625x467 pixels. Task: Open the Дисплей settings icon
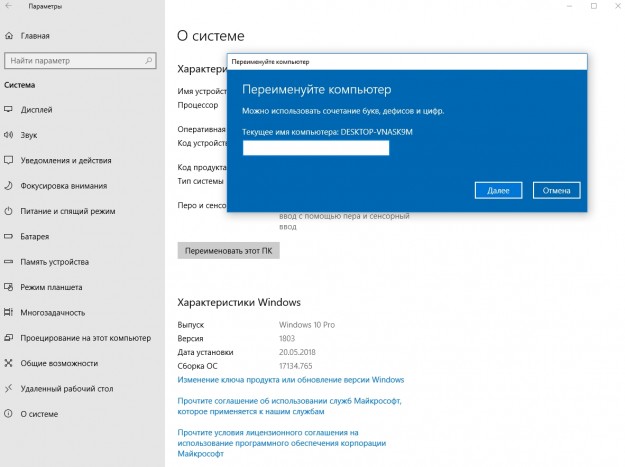pos(10,109)
